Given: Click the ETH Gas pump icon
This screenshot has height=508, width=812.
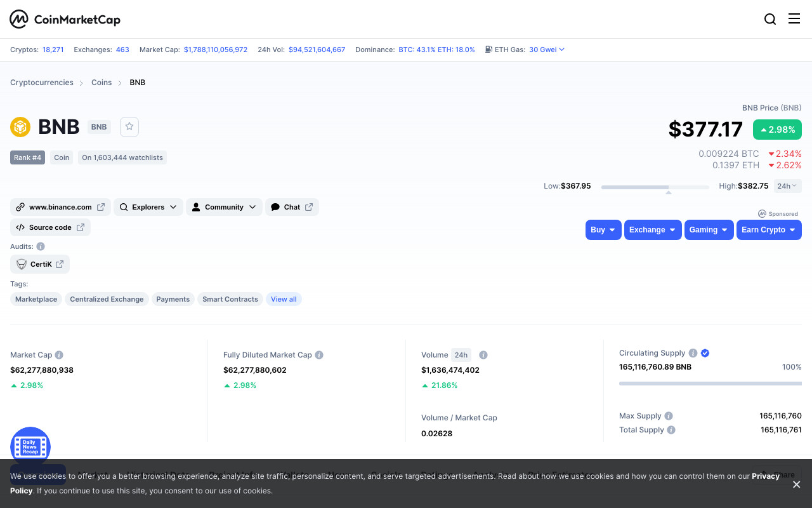Looking at the screenshot, I should pos(488,50).
